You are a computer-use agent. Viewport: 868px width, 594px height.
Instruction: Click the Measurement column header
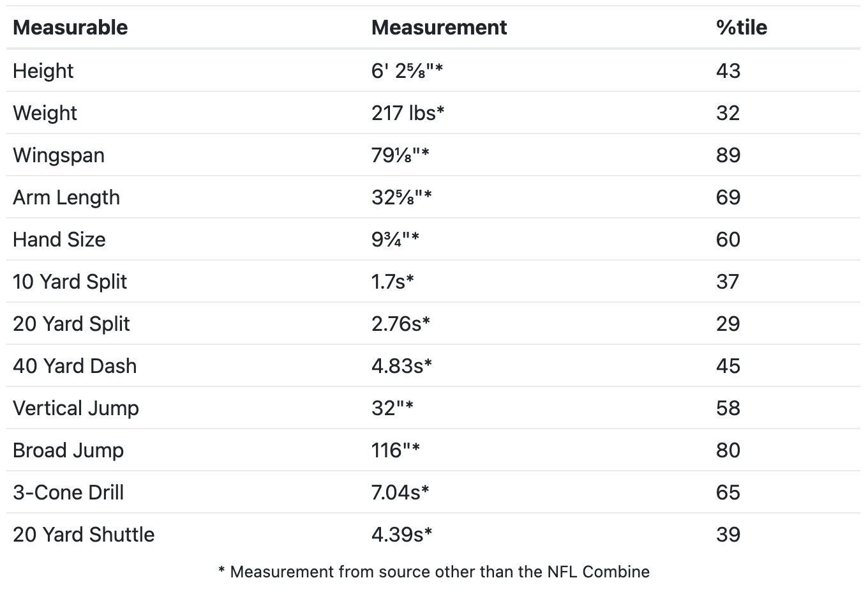439,27
